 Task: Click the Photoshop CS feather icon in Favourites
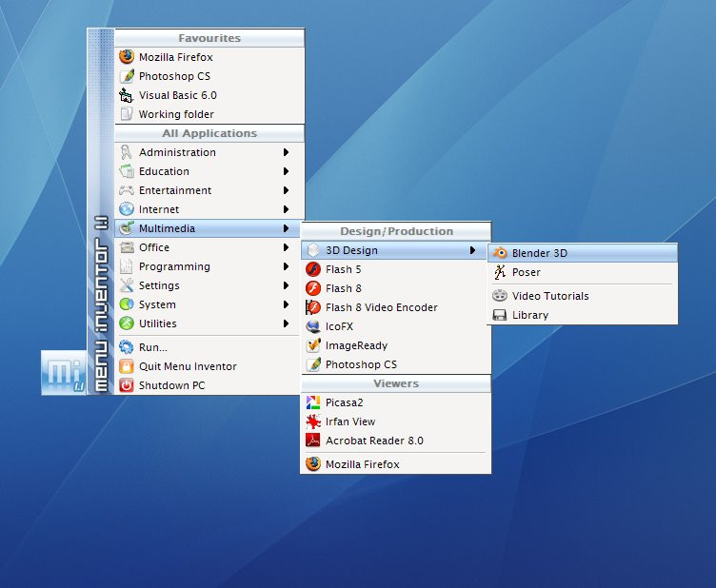point(127,76)
